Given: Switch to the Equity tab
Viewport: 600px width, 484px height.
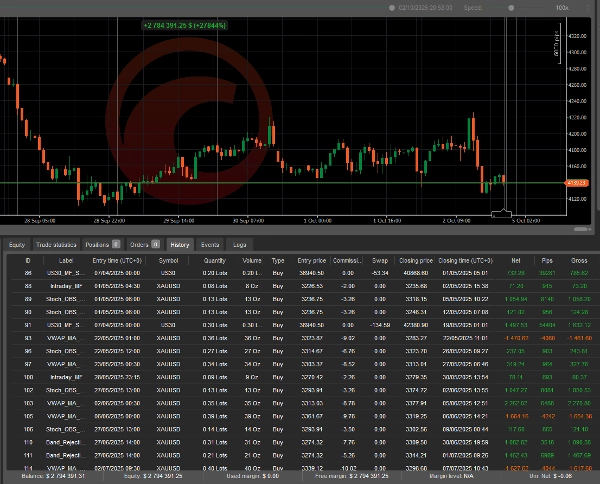Looking at the screenshot, I should pos(17,244).
